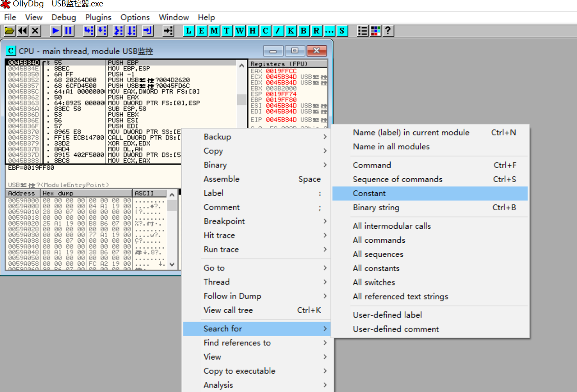Open OllyDbg help
This screenshot has width=577, height=392.
388,31
